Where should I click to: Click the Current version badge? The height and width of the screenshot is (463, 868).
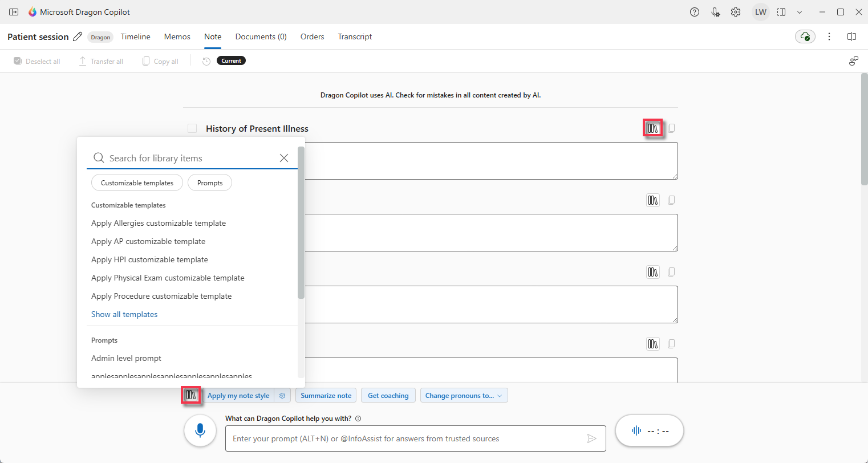tap(231, 61)
